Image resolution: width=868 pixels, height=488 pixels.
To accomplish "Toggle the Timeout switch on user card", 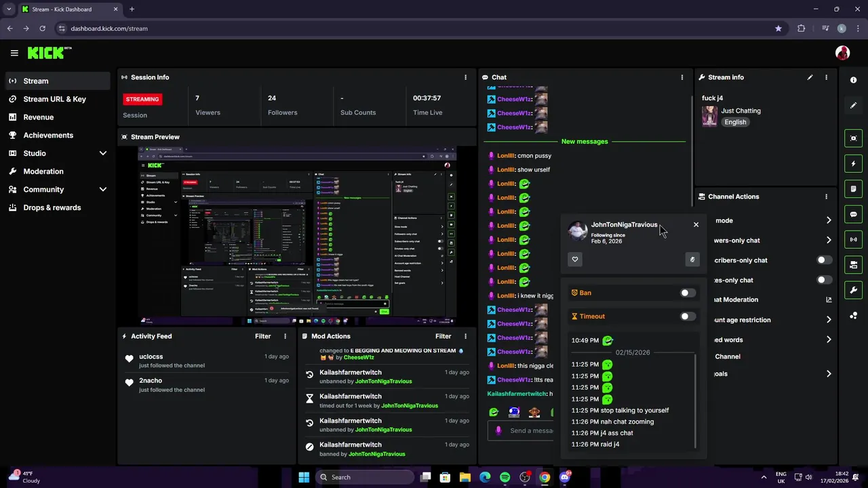I will point(688,316).
